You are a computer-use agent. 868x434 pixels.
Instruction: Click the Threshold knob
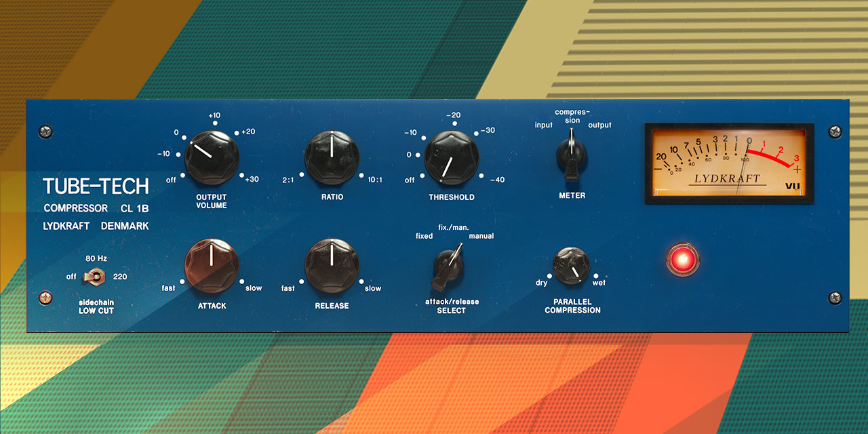(x=452, y=158)
